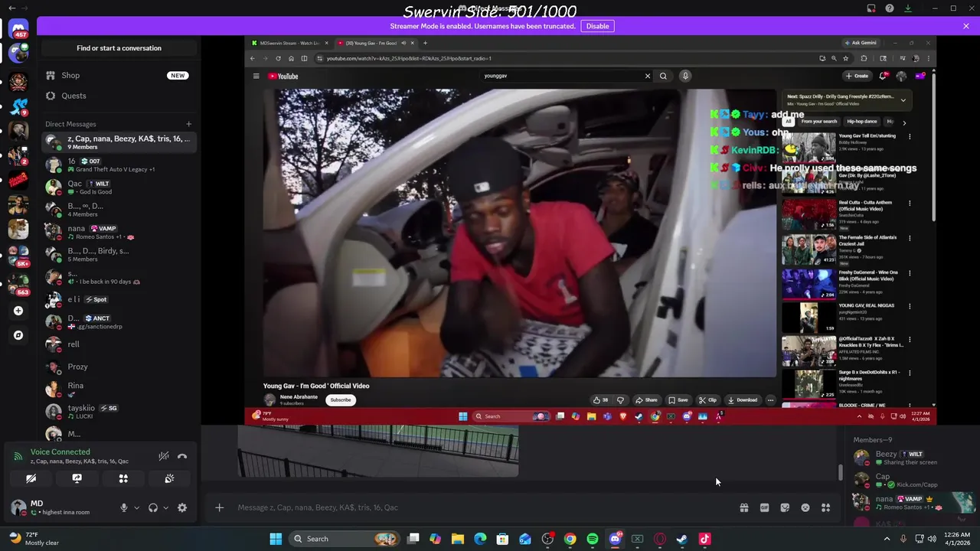Open the nana direct message
This screenshot has width=980, height=551.
(x=119, y=232)
